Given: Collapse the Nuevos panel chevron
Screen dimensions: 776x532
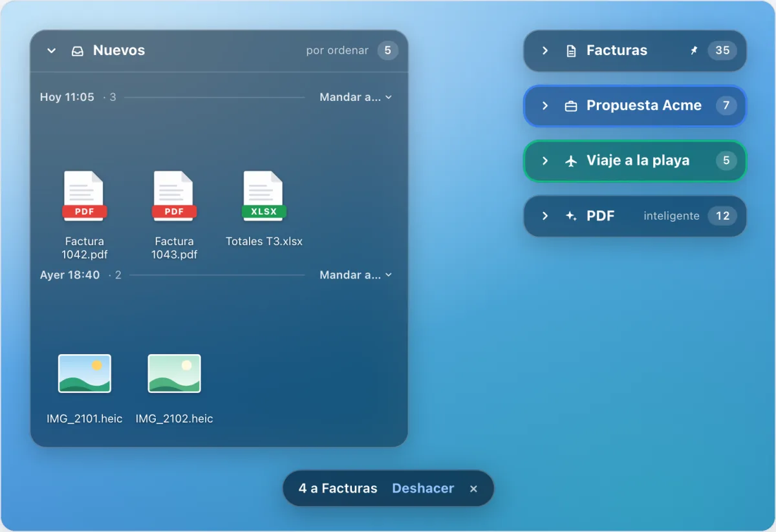Looking at the screenshot, I should (52, 50).
